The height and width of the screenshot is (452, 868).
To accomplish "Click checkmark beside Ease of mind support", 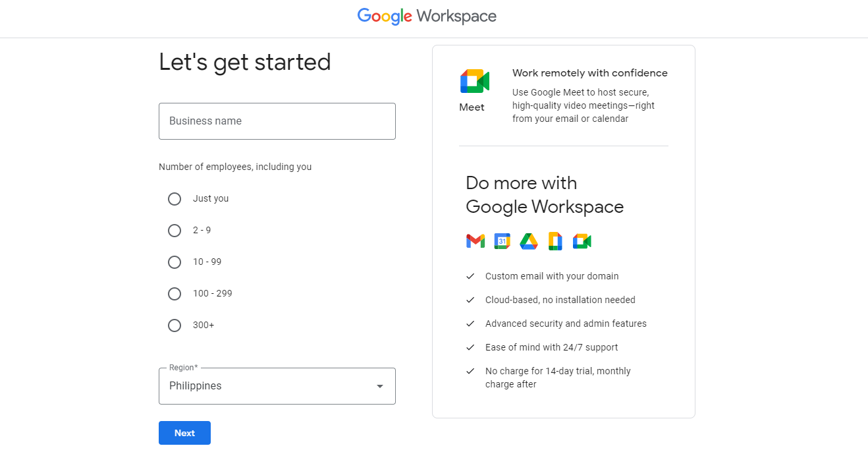I will click(x=470, y=347).
